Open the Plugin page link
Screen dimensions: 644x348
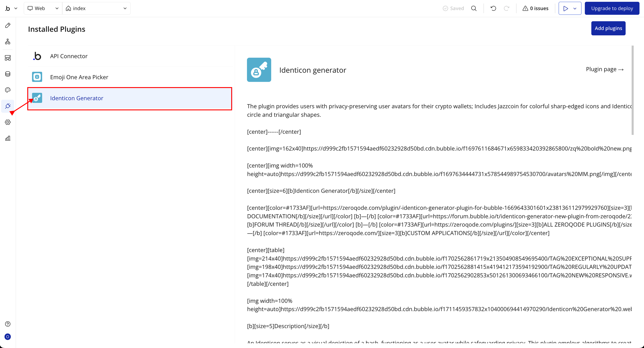tap(604, 69)
